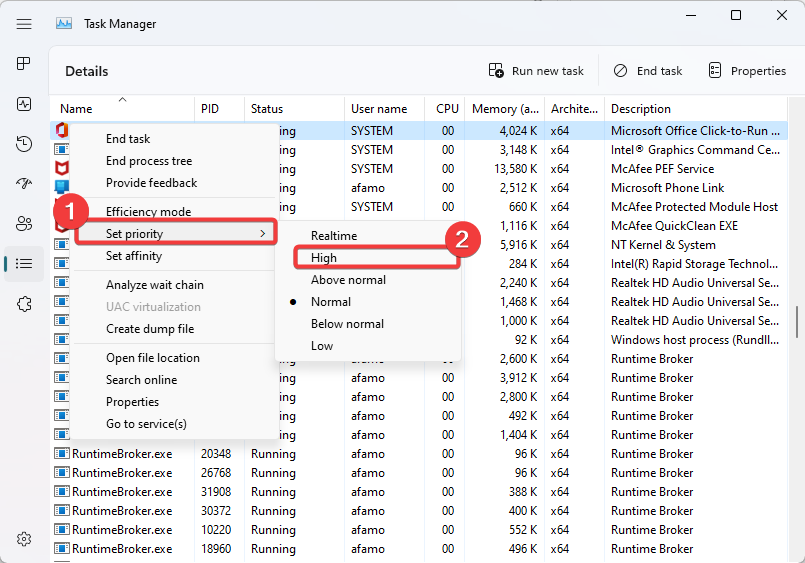
Task: Click Intel Graphics Command Center description
Action: click(x=695, y=150)
